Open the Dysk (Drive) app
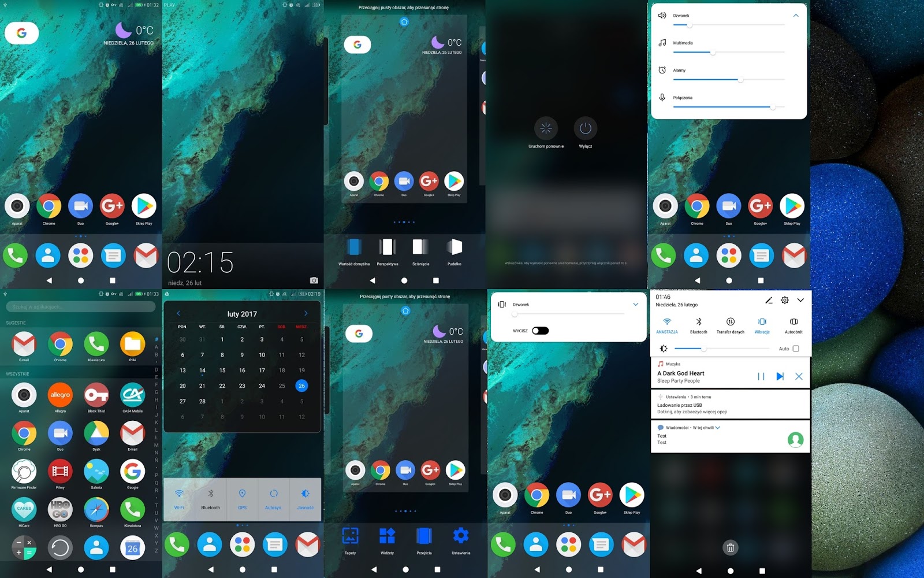The image size is (924, 578). [96, 433]
